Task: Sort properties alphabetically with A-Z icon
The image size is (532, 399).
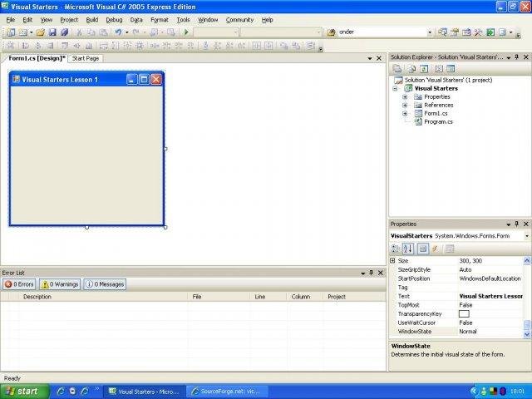Action: coord(408,249)
